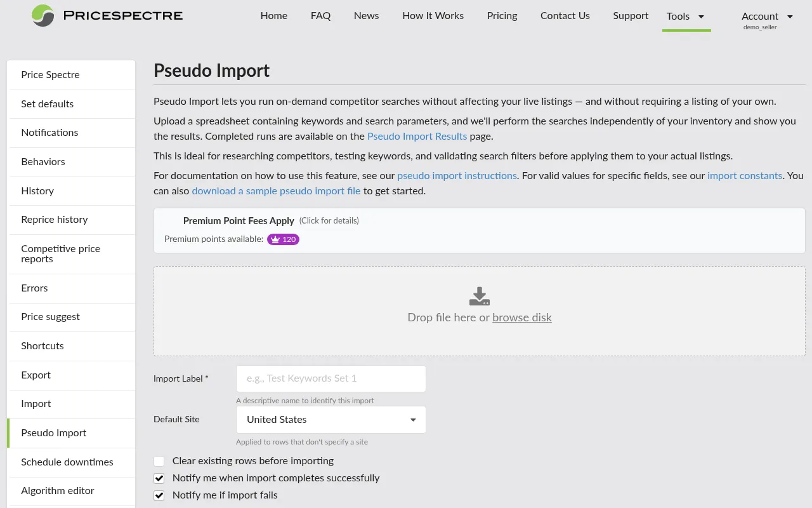Disable notification when import completes successfully
The width and height of the screenshot is (812, 508).
tap(159, 478)
